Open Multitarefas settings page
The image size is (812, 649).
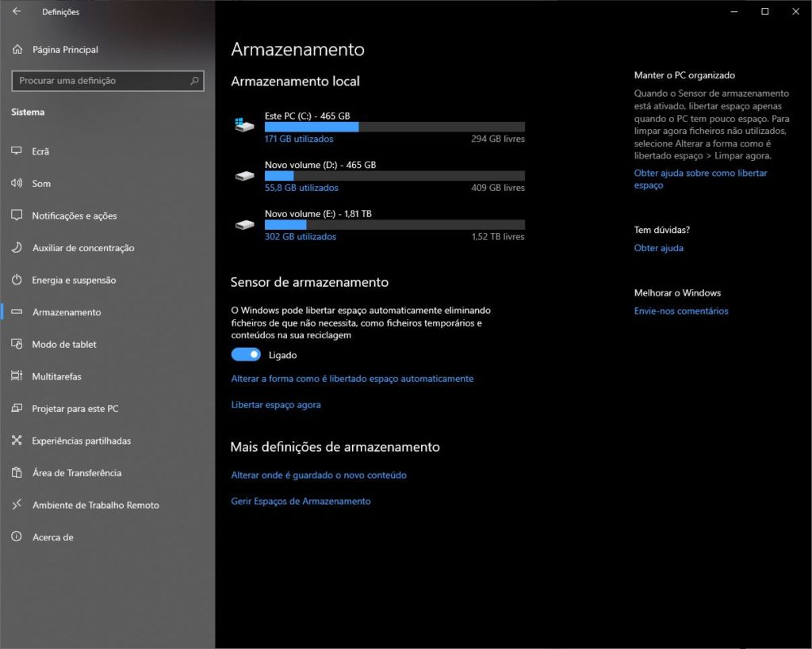coord(108,376)
